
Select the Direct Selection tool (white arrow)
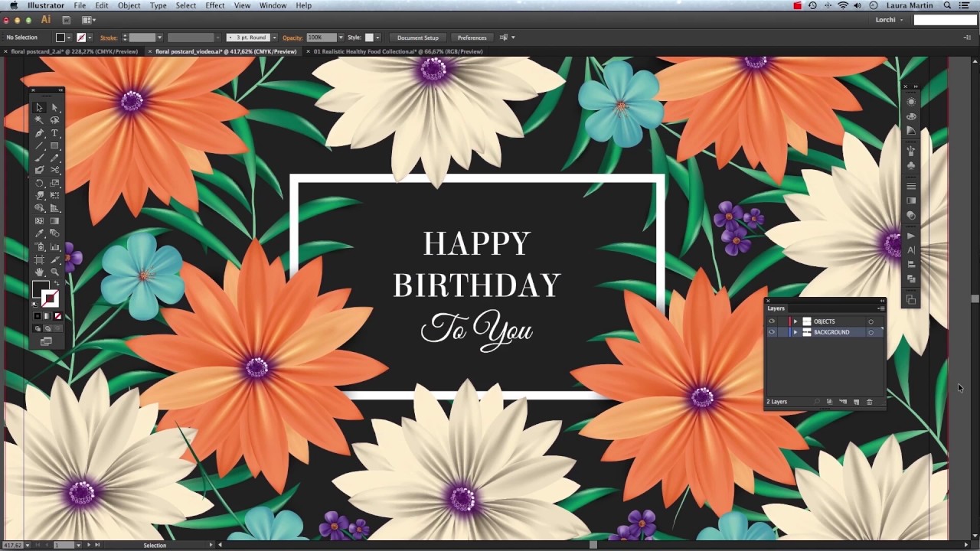pyautogui.click(x=54, y=107)
